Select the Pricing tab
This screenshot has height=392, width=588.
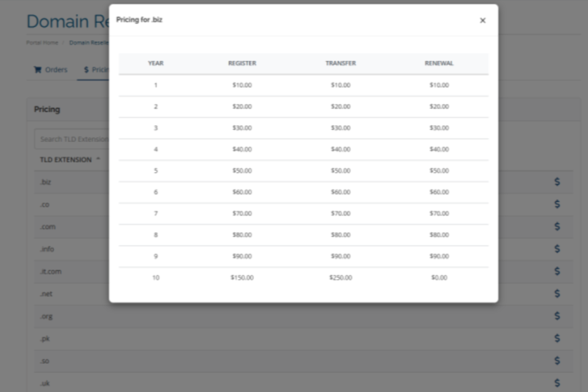click(x=97, y=70)
